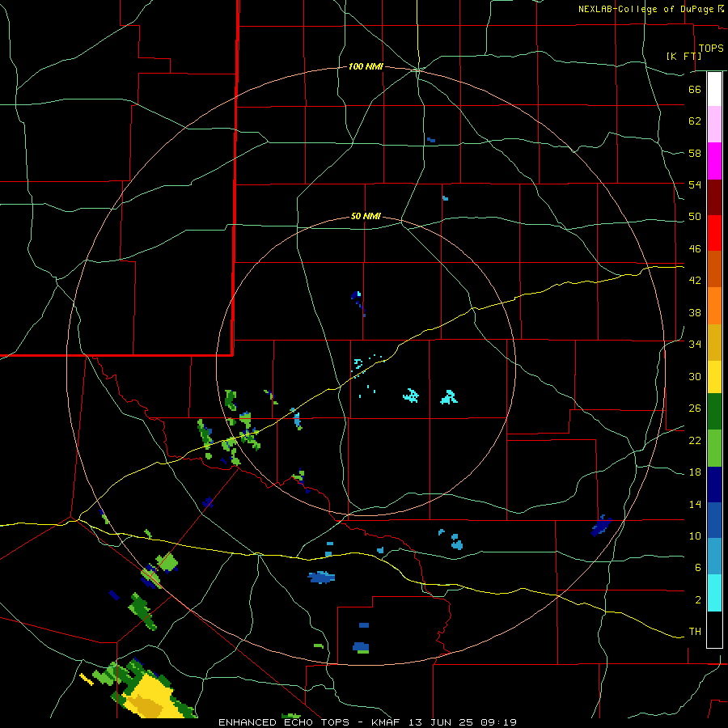The height and width of the screenshot is (728, 728).
Task: Click the black TH swatch in the legend
Action: [714, 629]
